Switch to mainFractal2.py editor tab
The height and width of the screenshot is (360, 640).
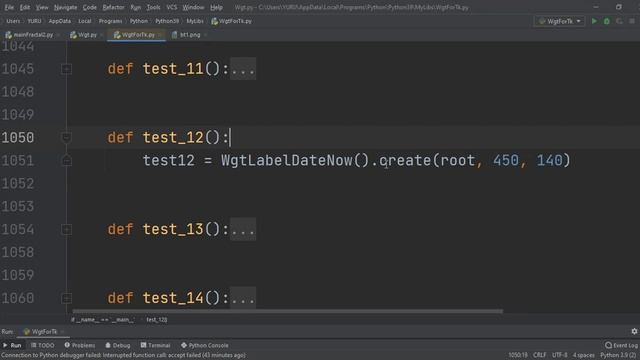tap(32, 35)
